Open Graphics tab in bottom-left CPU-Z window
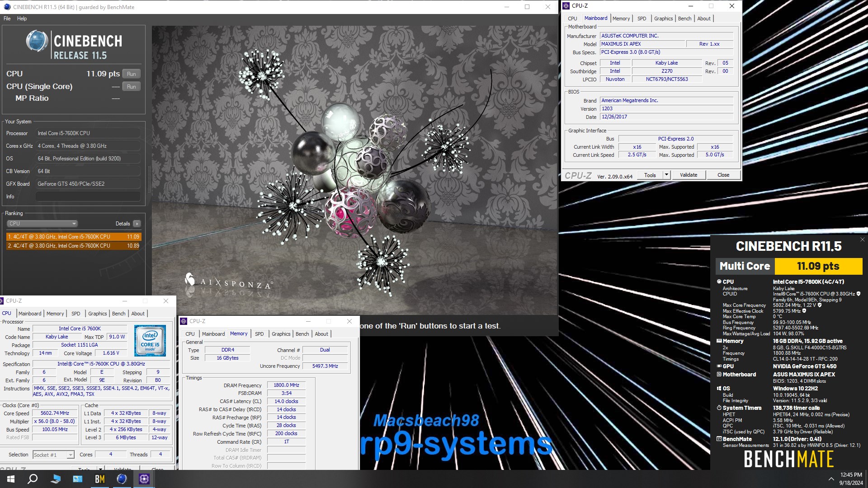Screen dimensions: 868x488 [x=97, y=314]
